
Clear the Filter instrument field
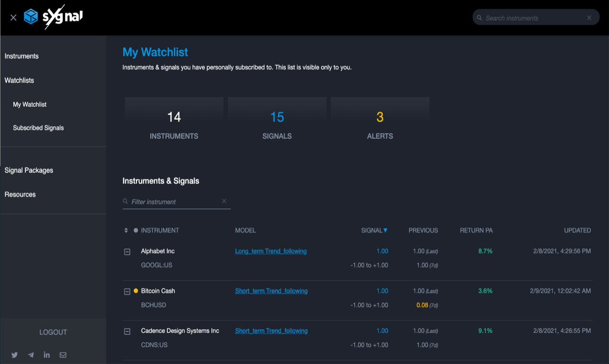point(224,201)
